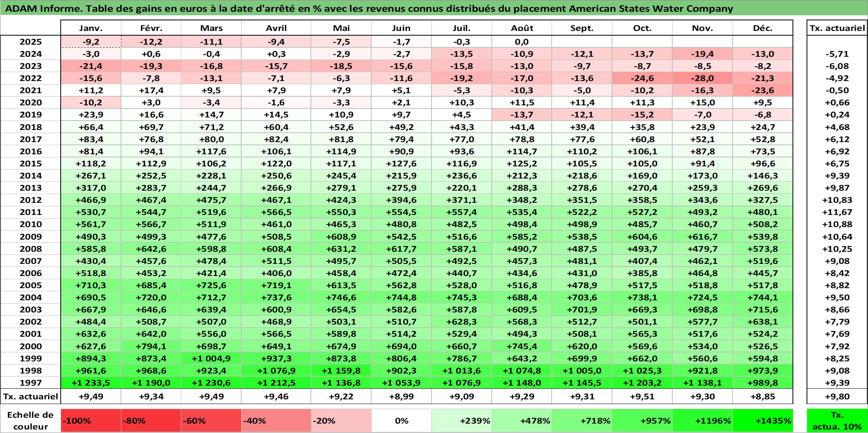Screen dimensions: 868x433
Task: Click the -21,4 cell in row 2023
Action: click(91, 66)
